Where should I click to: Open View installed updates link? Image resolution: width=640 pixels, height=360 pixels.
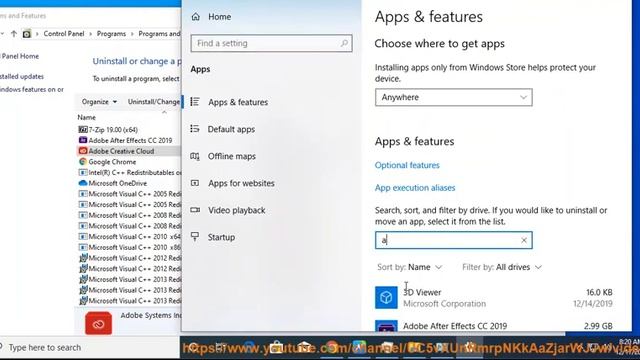[22, 76]
